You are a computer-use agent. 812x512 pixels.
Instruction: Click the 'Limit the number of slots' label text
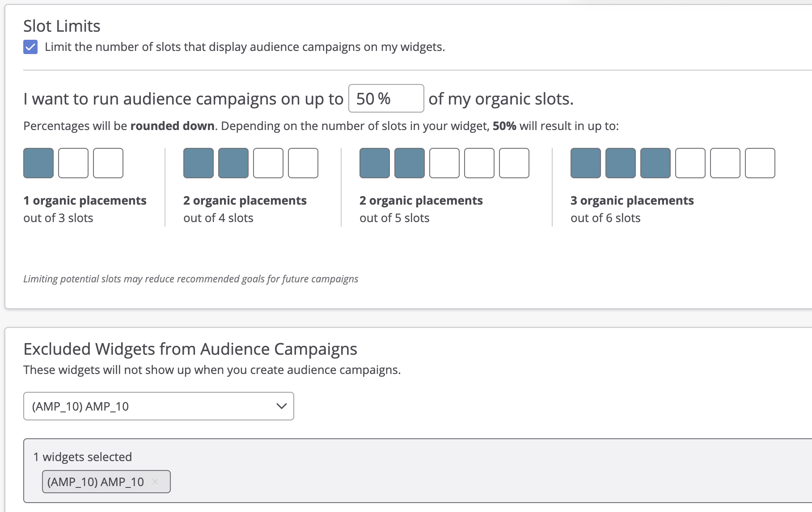click(245, 47)
